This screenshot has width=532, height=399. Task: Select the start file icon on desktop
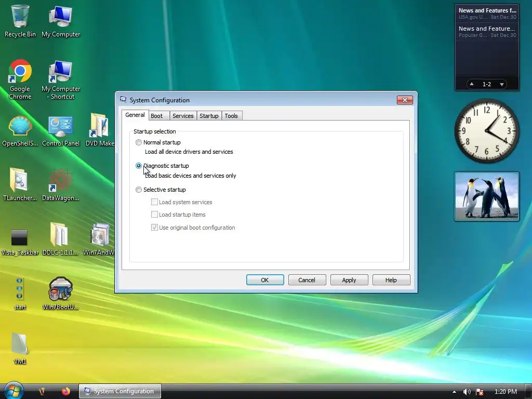tap(20, 294)
